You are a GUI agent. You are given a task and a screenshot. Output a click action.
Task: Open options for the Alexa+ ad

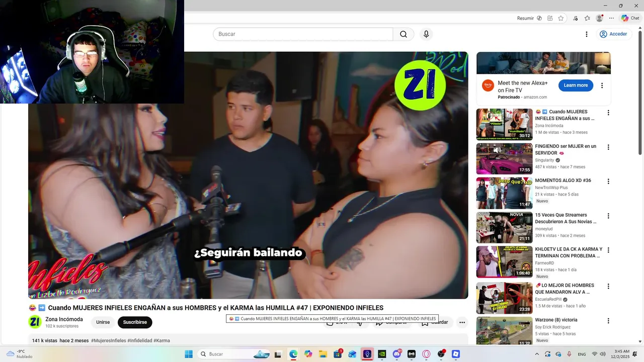click(x=602, y=85)
